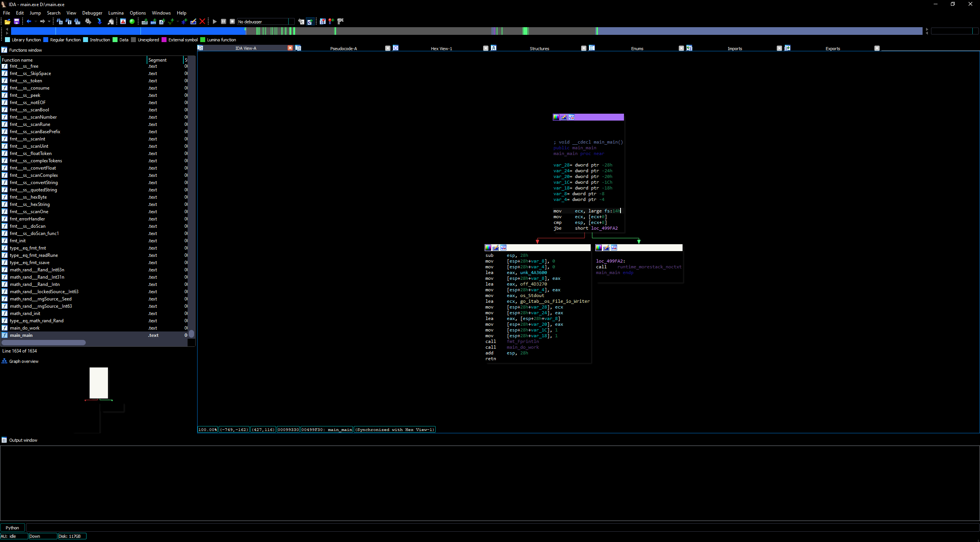The height and width of the screenshot is (542, 980).
Task: Click the red X delete icon
Action: click(203, 21)
